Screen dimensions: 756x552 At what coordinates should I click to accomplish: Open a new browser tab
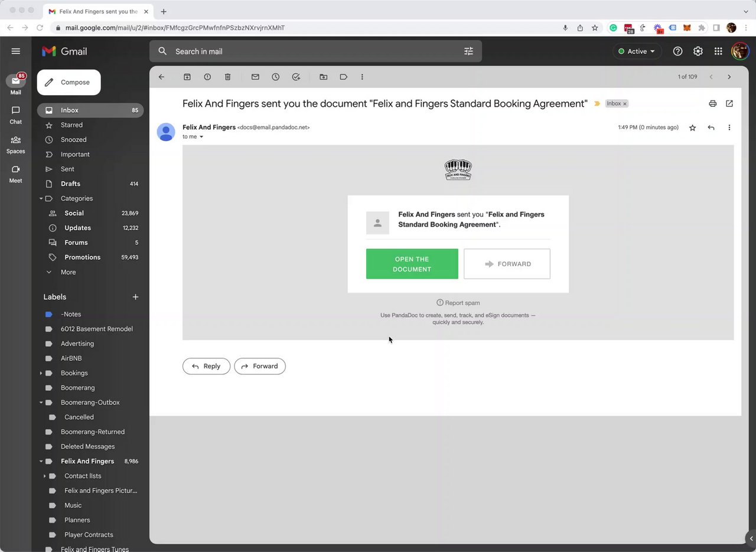coord(164,11)
